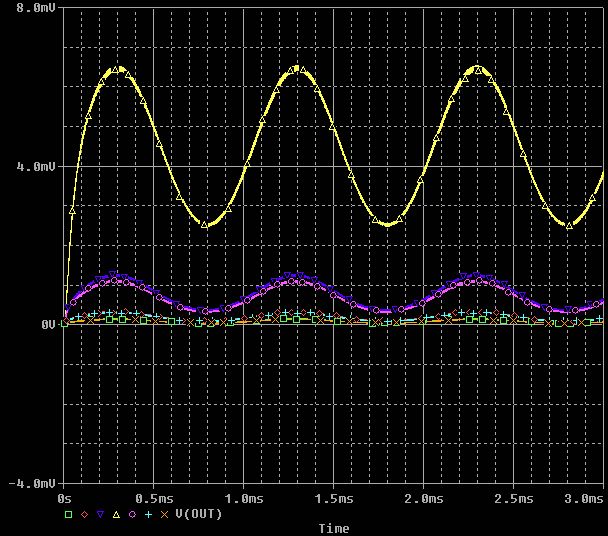Click the 1.0ms x-axis tick label
Screen dimensions: 608x536
(x=244, y=497)
